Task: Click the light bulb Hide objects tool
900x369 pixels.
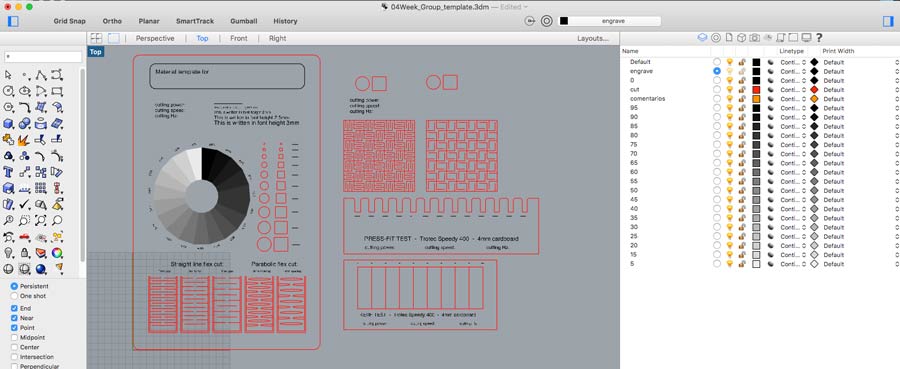Action: (8, 253)
